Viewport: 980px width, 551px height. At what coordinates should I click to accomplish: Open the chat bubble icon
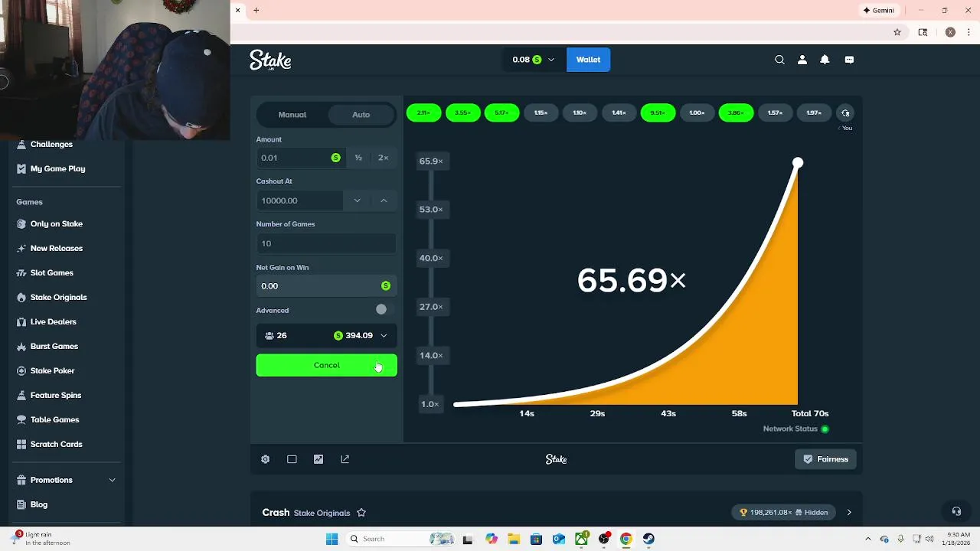tap(849, 60)
